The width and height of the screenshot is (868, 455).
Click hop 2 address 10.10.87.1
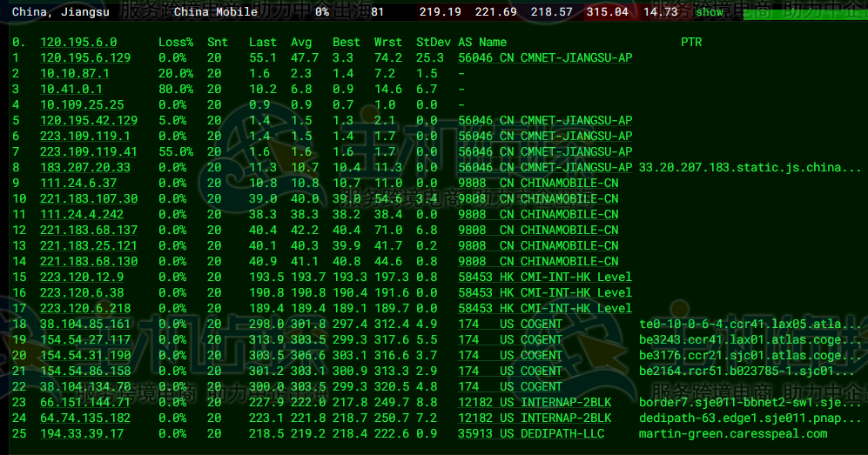[x=75, y=74]
